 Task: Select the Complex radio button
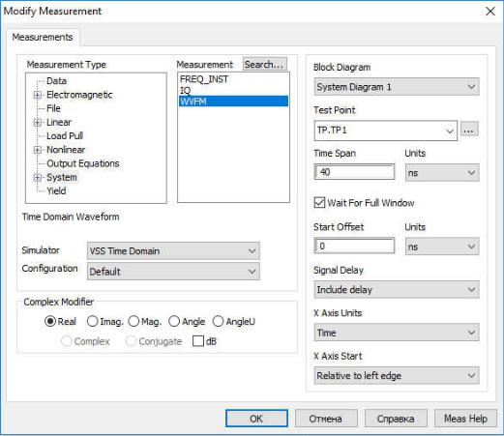coord(67,341)
